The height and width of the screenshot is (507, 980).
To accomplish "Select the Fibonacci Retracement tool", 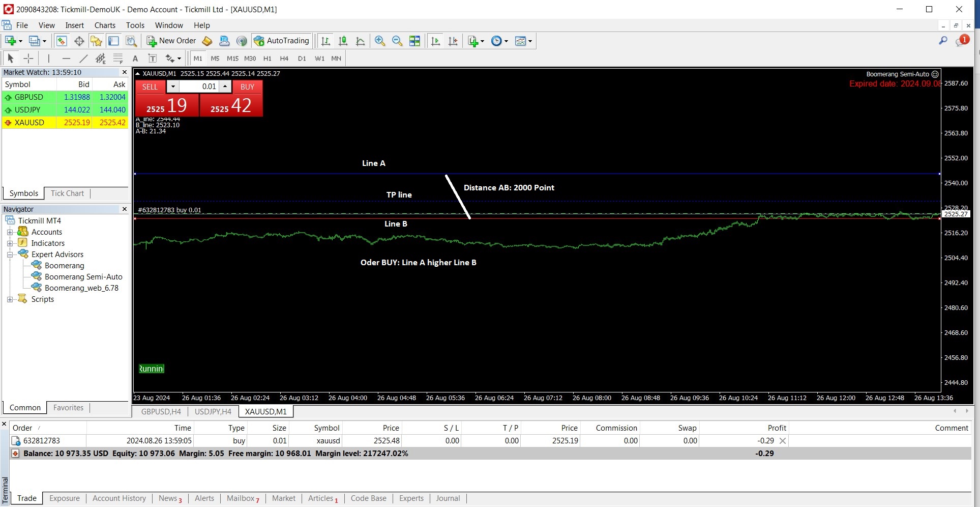I will (118, 58).
